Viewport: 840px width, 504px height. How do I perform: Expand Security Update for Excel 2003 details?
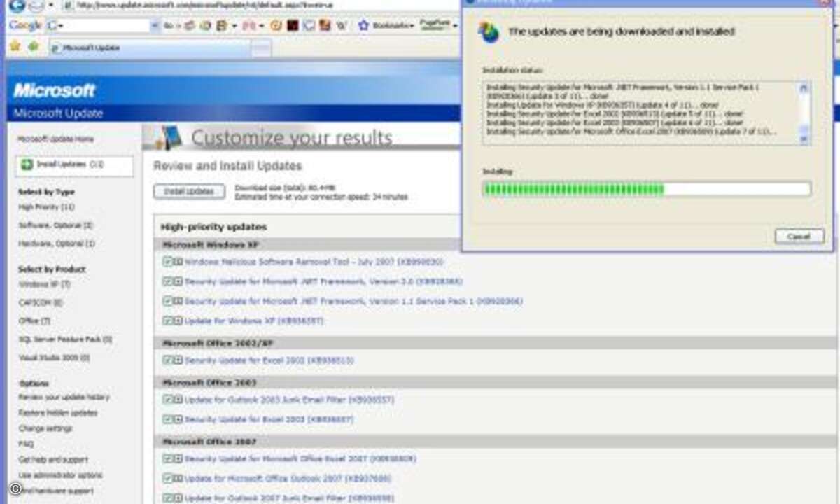[x=178, y=419]
